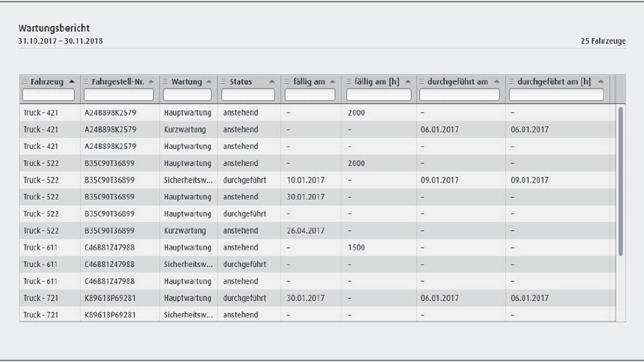Click the Status column filter box
This screenshot has height=362, width=644.
tap(248, 95)
